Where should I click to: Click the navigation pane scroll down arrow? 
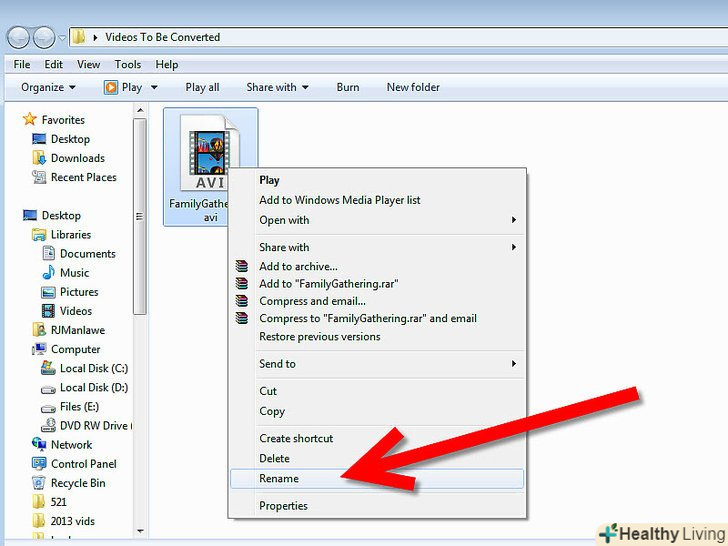pyautogui.click(x=140, y=531)
